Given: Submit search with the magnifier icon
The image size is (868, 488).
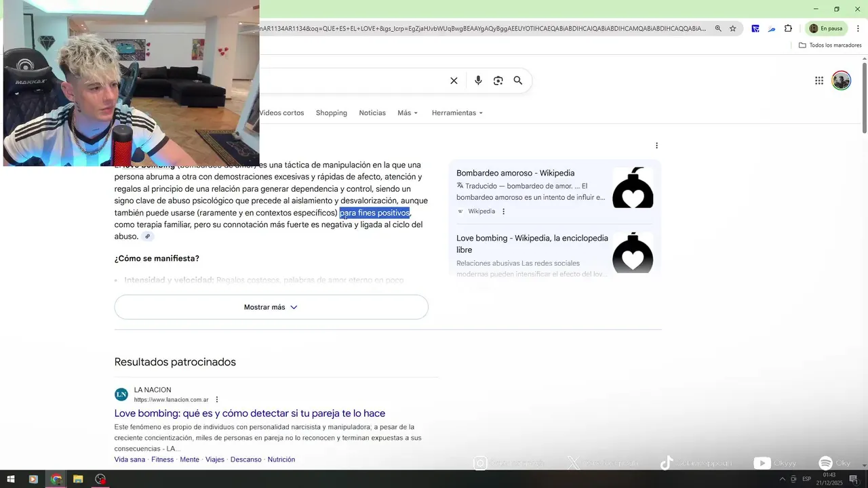Looking at the screenshot, I should point(518,81).
